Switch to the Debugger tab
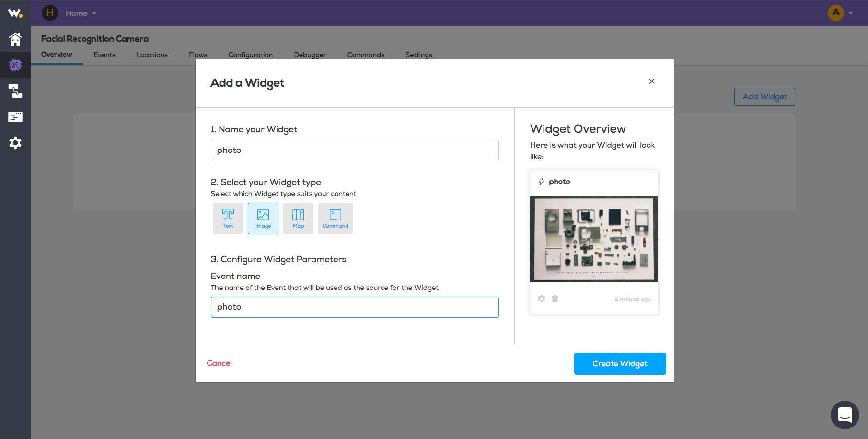868x439 pixels. click(310, 55)
